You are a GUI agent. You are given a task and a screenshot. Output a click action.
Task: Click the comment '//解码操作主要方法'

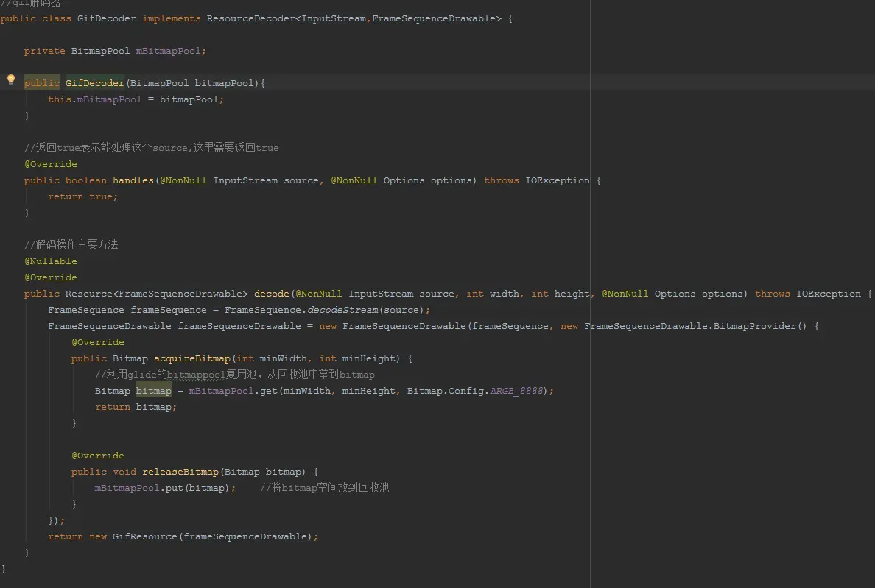(71, 244)
